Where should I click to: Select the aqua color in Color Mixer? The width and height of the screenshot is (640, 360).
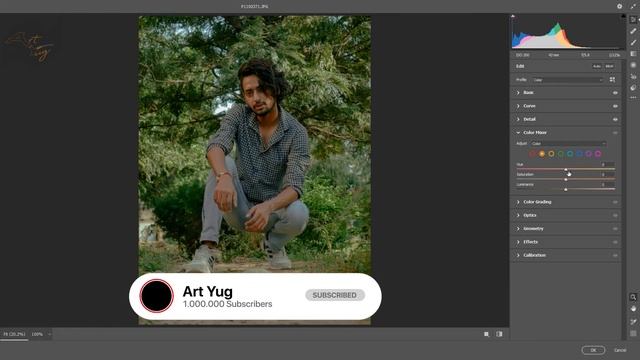click(x=570, y=154)
